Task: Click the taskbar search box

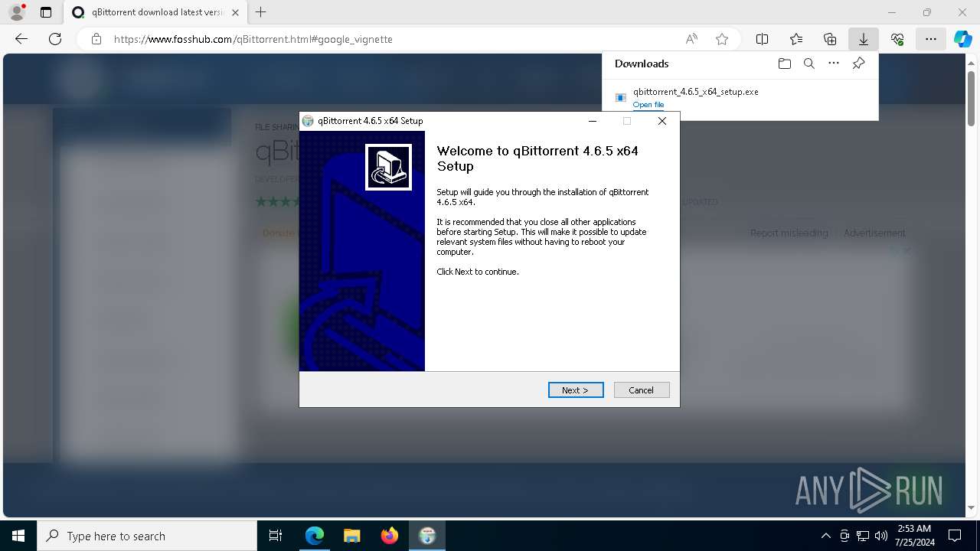Action: coord(147,536)
